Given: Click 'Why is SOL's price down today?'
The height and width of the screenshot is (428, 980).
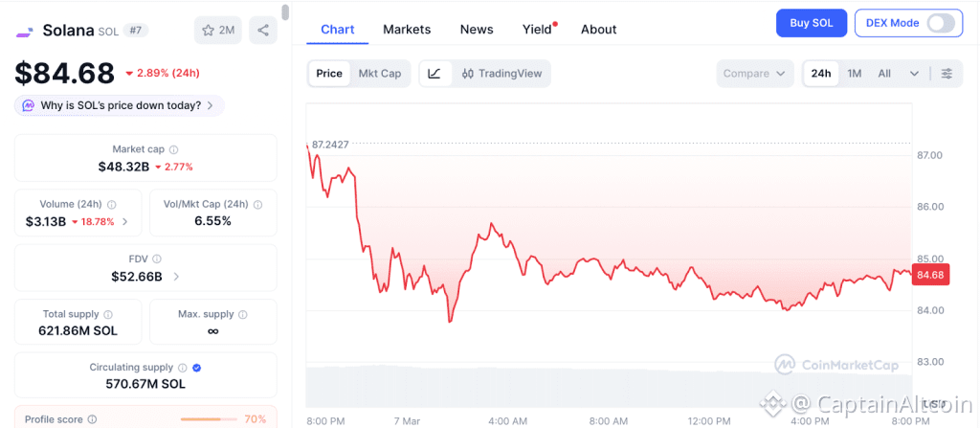Looking at the screenshot, I should point(120,105).
